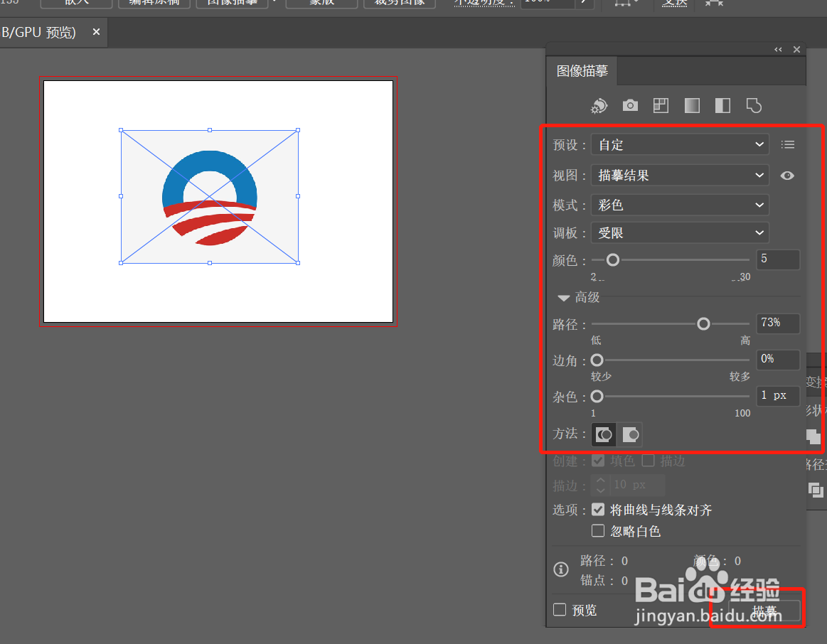Open the preset management list menu icon

(x=787, y=144)
